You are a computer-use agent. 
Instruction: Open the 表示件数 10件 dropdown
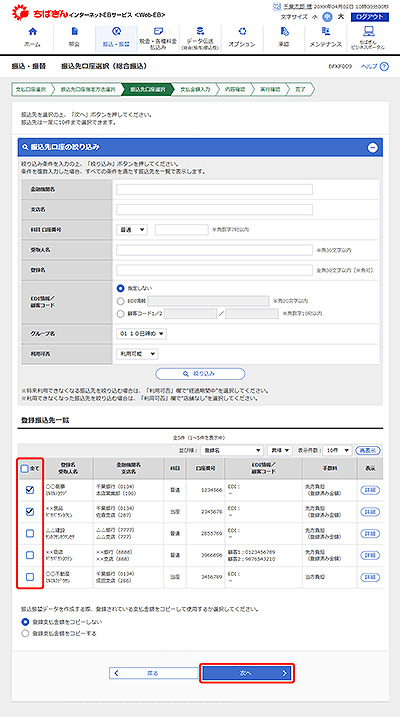(x=339, y=450)
